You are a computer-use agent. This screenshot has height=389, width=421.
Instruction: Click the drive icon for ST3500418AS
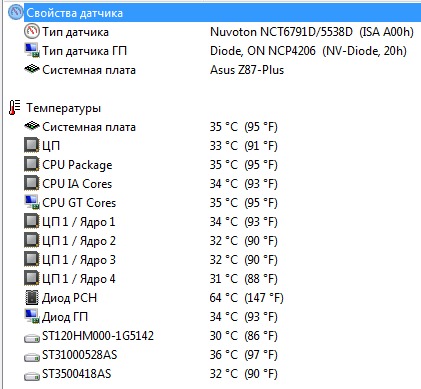(x=32, y=377)
